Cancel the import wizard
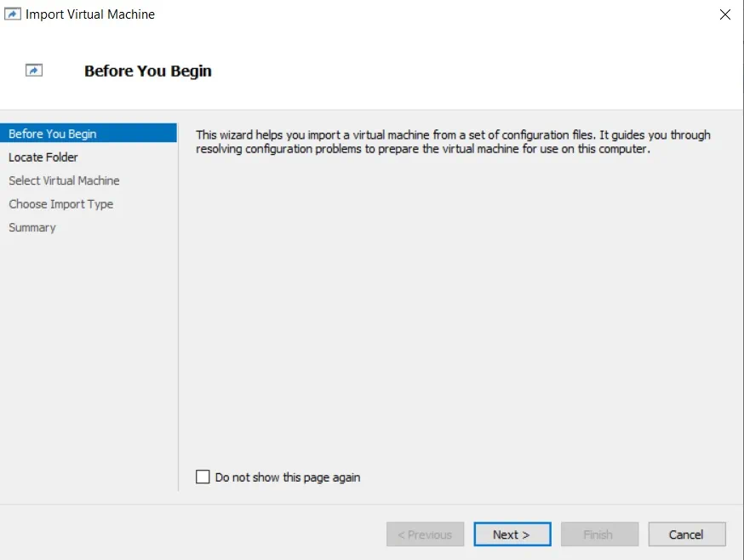 pos(686,534)
